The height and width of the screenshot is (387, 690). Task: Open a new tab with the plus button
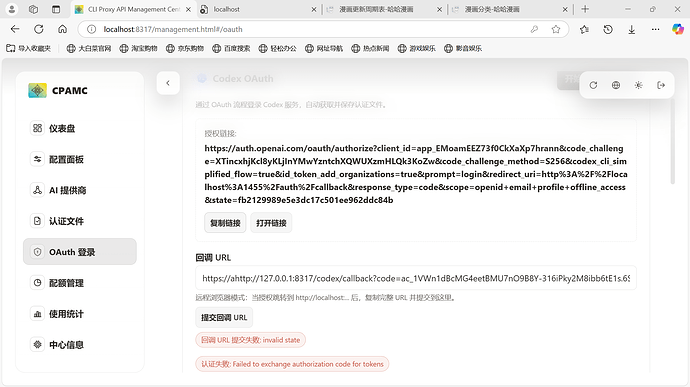pos(585,9)
